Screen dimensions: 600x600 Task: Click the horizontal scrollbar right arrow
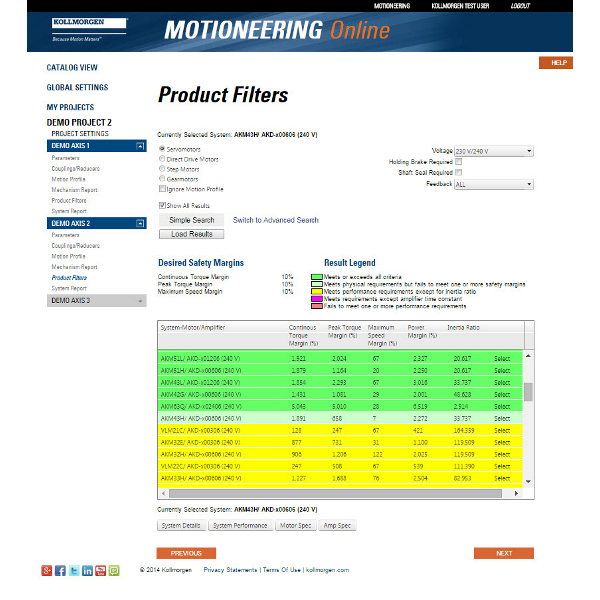[x=516, y=493]
